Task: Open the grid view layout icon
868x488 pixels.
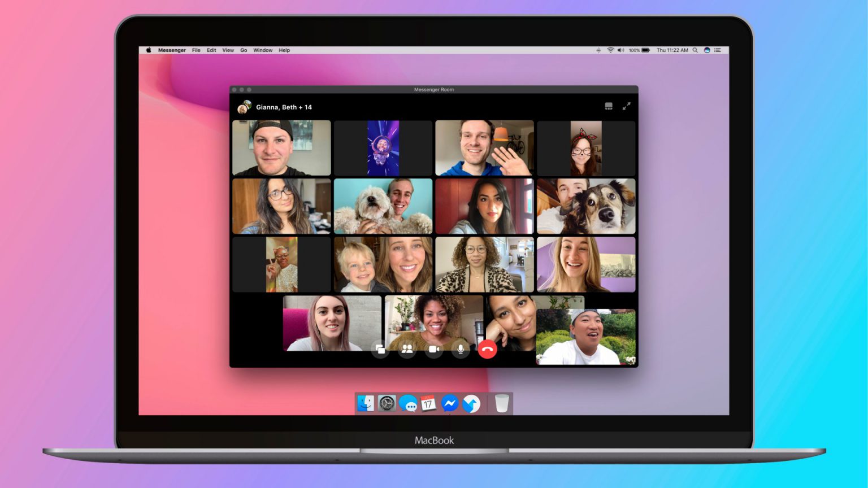Action: click(x=609, y=106)
